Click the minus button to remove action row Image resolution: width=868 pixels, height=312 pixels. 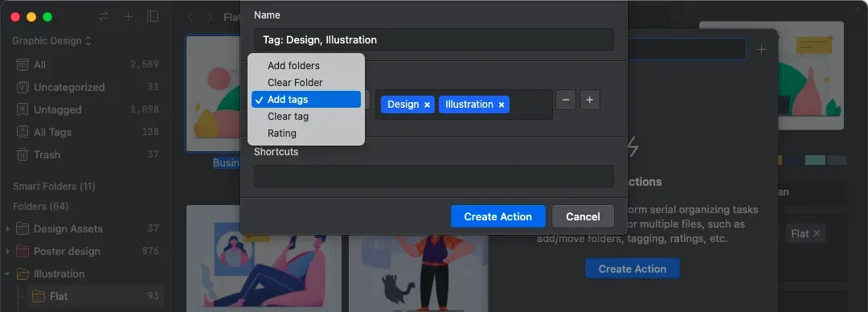(x=566, y=100)
